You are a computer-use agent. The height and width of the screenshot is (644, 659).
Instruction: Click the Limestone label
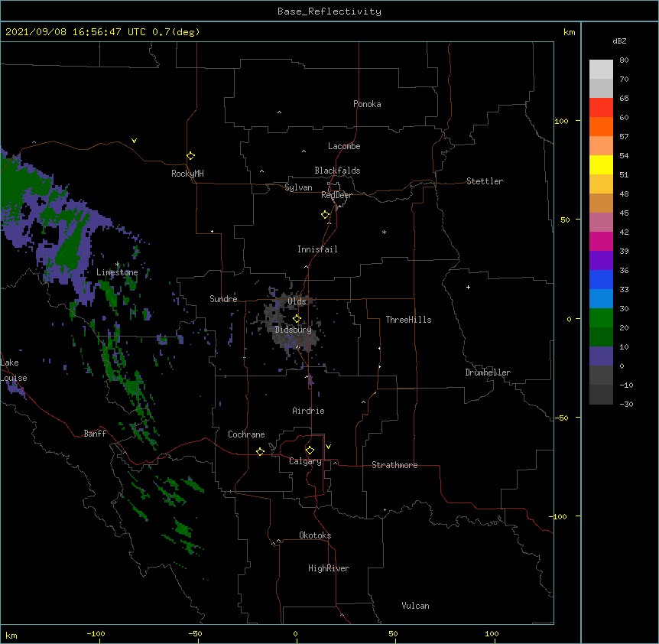(x=117, y=272)
